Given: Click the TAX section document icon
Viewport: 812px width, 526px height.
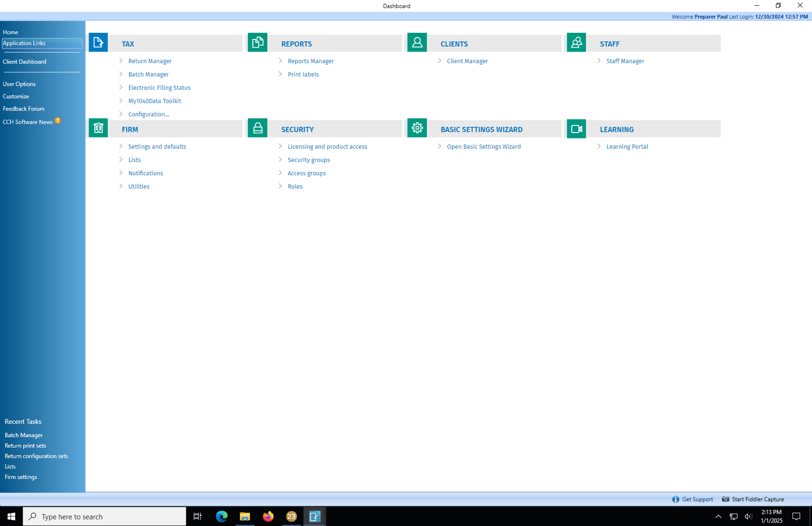Looking at the screenshot, I should click(x=98, y=42).
